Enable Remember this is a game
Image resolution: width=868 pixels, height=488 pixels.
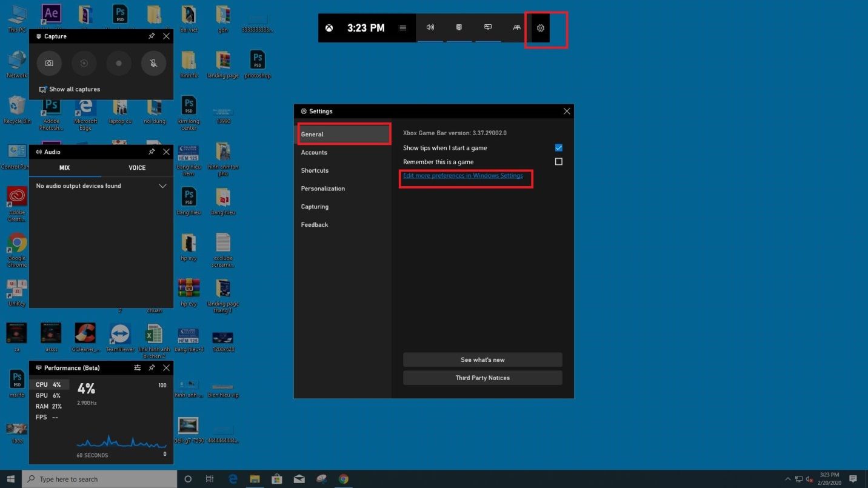[558, 161]
